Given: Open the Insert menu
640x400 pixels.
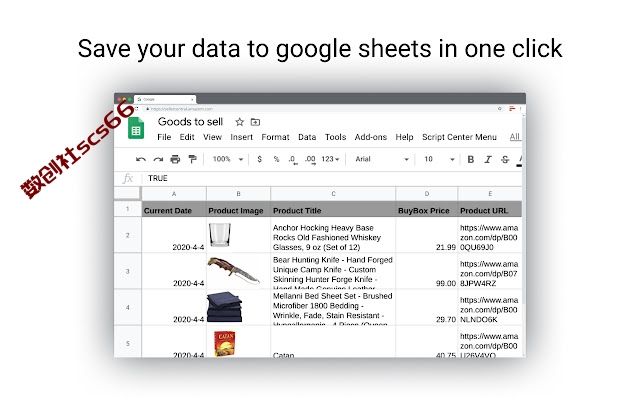Looking at the screenshot, I should click(x=242, y=137).
